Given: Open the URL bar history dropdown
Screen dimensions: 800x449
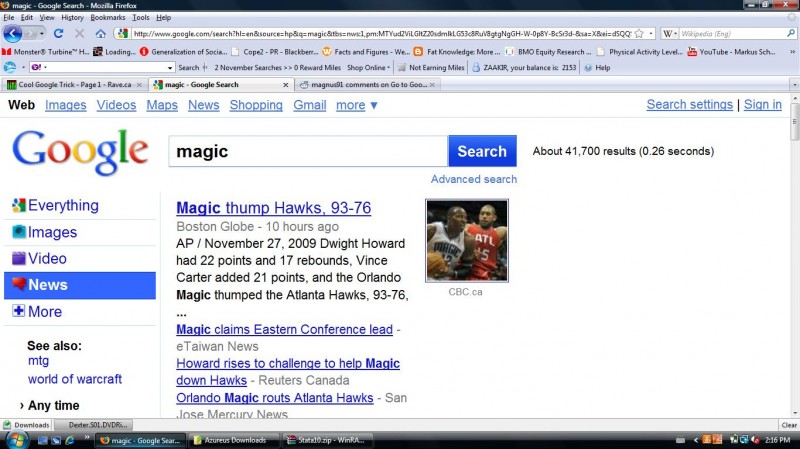Looking at the screenshot, I should point(651,34).
